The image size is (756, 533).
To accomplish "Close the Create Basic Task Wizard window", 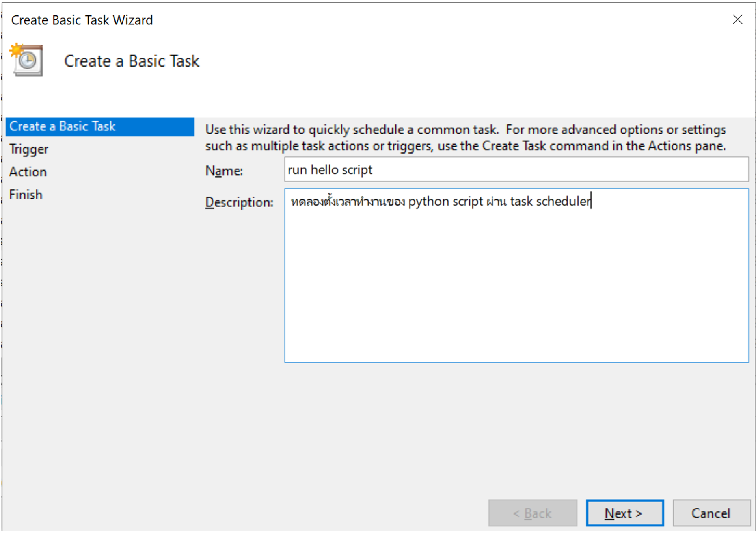I will [x=737, y=19].
